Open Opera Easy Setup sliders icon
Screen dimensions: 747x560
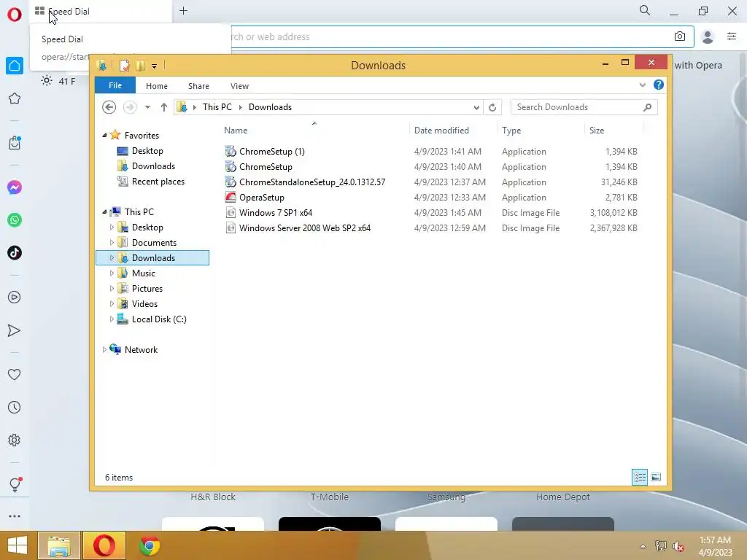tap(732, 36)
